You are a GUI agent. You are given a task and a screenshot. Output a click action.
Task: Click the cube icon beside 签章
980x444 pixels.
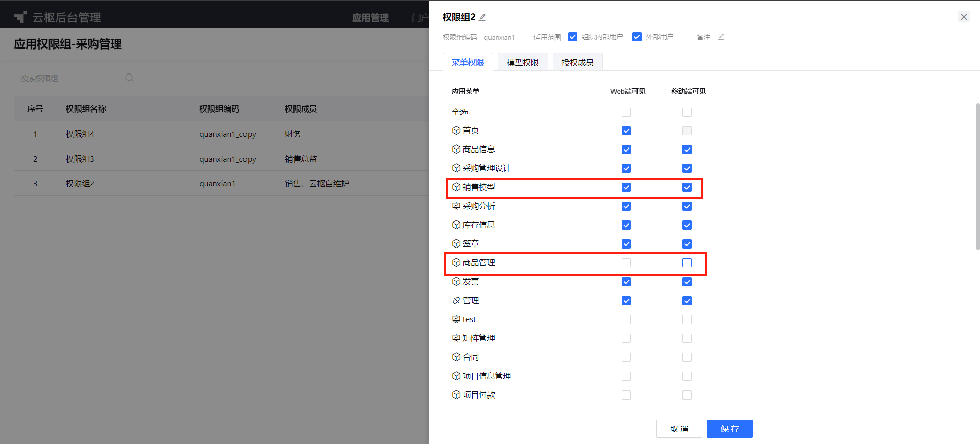click(x=456, y=243)
